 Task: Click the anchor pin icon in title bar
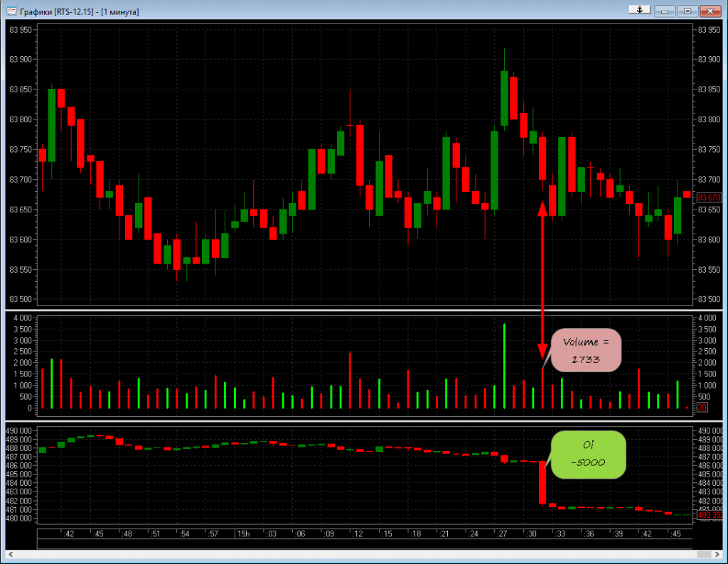[639, 10]
